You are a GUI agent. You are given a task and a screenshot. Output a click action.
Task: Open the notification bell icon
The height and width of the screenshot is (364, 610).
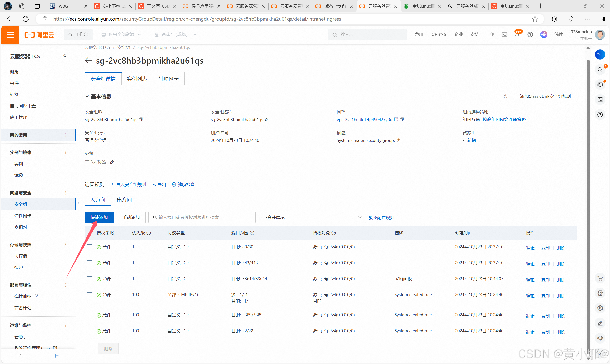[x=517, y=35]
